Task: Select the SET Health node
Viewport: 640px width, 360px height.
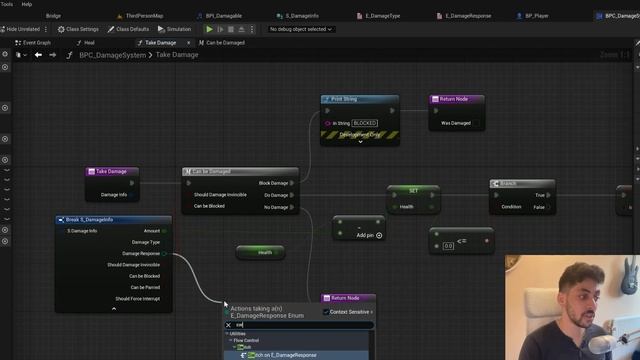Action: click(413, 191)
